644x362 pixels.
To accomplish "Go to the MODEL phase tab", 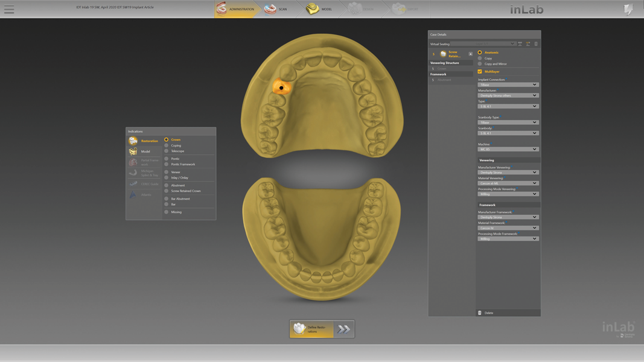I will 320,9.
